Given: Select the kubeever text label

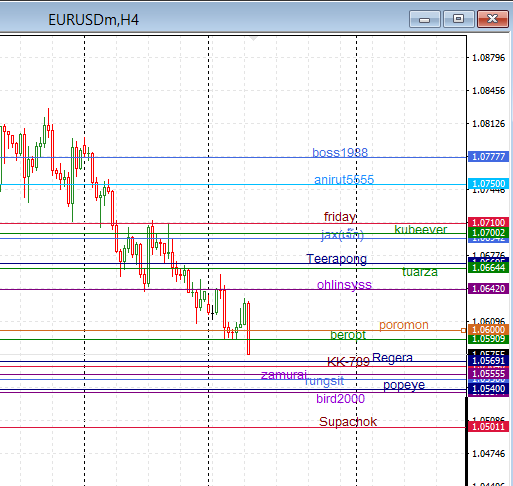Looking at the screenshot, I should coord(420,230).
